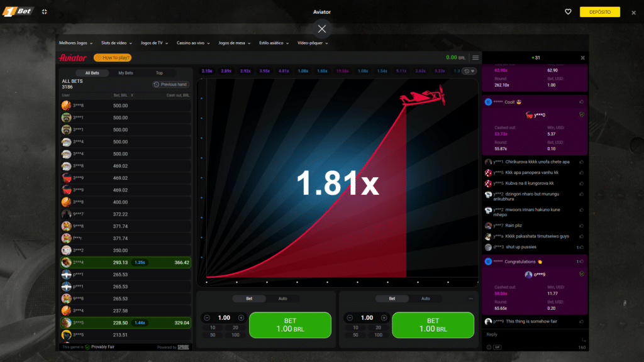Open the round history dropdown beside the multipliers
Viewport: 644px width, 362px height.
coord(469,71)
